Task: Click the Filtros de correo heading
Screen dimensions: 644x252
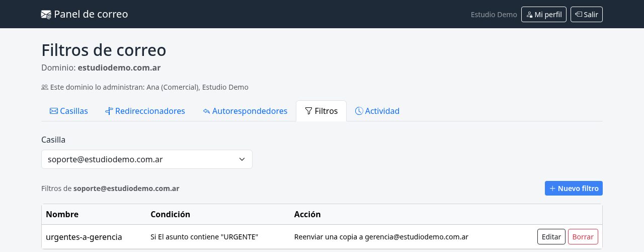Action: (x=104, y=50)
